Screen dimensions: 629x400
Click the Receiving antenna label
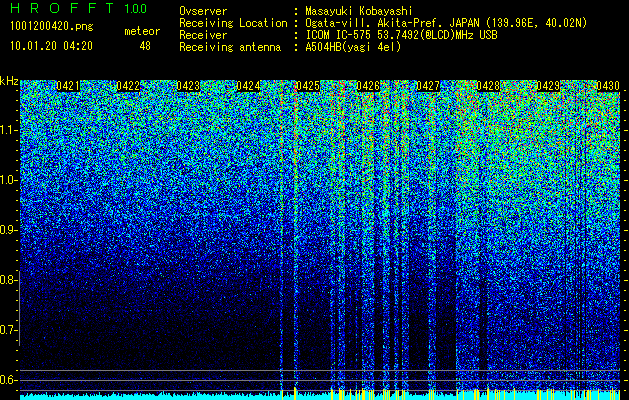tap(230, 47)
